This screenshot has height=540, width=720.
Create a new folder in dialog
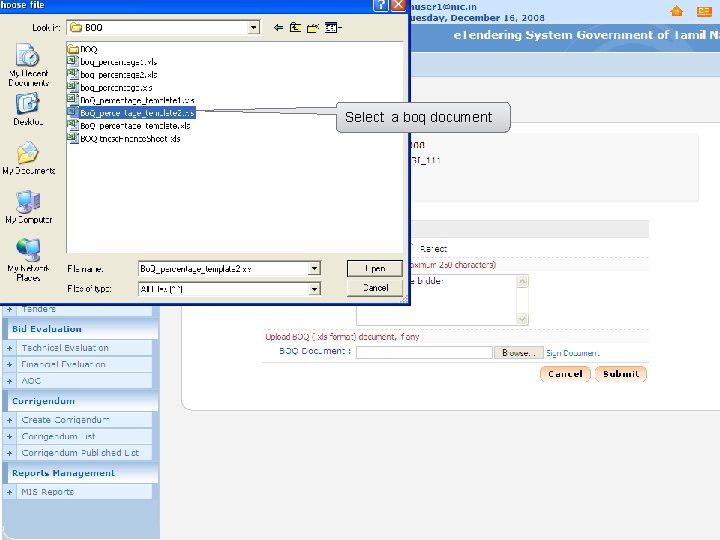[x=313, y=28]
